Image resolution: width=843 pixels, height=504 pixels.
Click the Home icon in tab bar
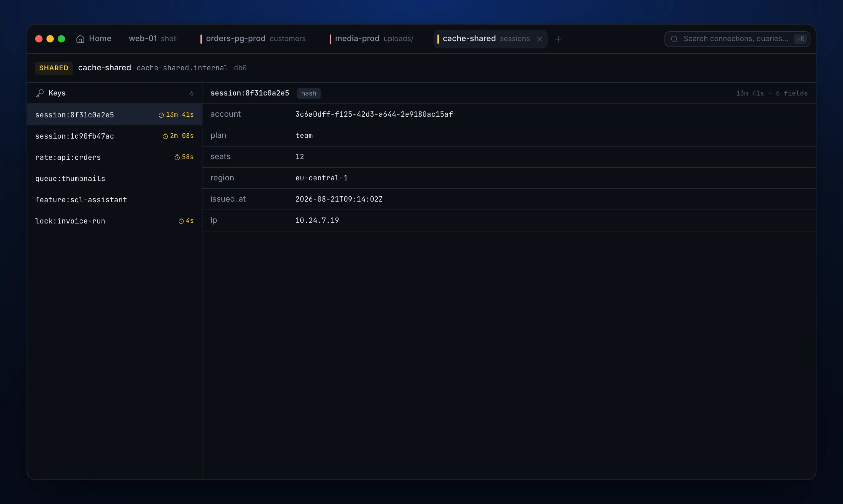click(80, 39)
